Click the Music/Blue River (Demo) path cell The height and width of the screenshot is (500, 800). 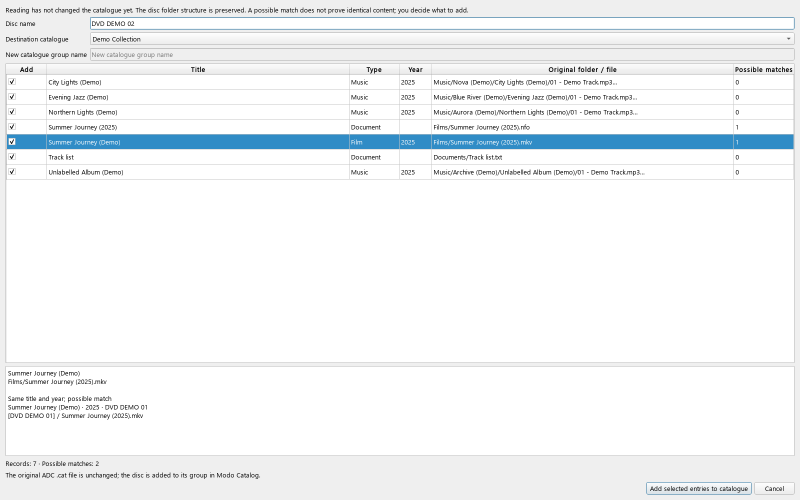582,97
